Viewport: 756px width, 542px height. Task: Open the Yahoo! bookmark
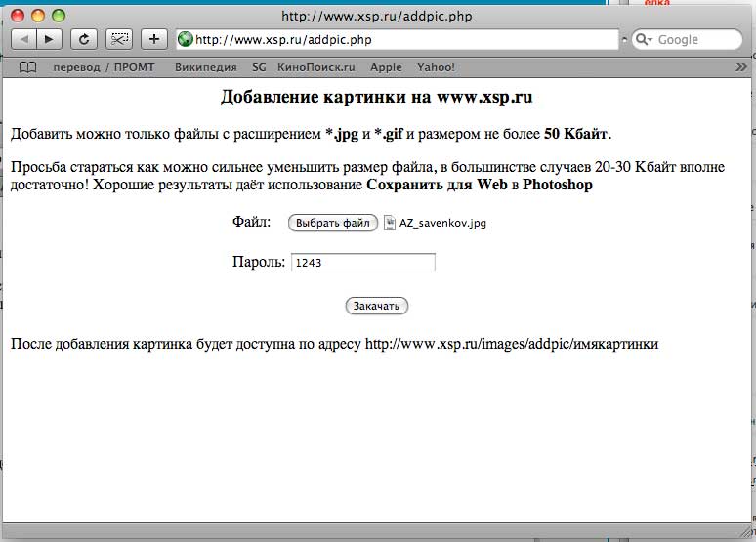(436, 67)
